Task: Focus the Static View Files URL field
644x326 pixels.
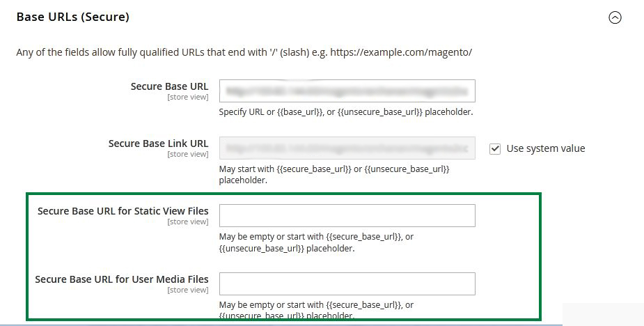Action: [x=347, y=215]
